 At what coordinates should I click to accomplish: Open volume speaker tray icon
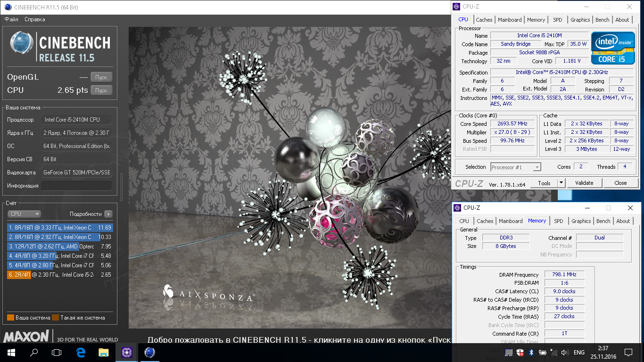tap(564, 353)
